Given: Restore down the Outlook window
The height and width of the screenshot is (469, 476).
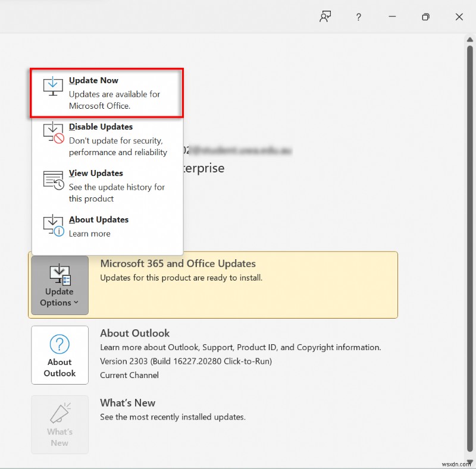Looking at the screenshot, I should click(425, 17).
